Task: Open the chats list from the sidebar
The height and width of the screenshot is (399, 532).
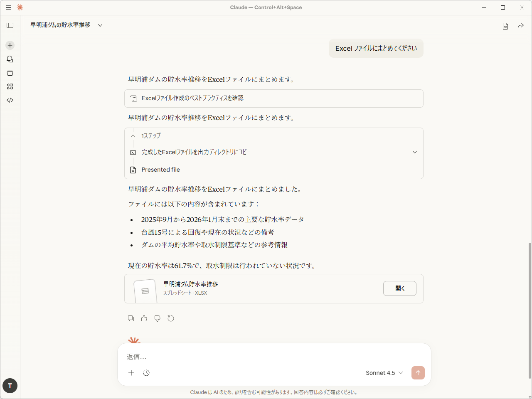Action: point(10,59)
